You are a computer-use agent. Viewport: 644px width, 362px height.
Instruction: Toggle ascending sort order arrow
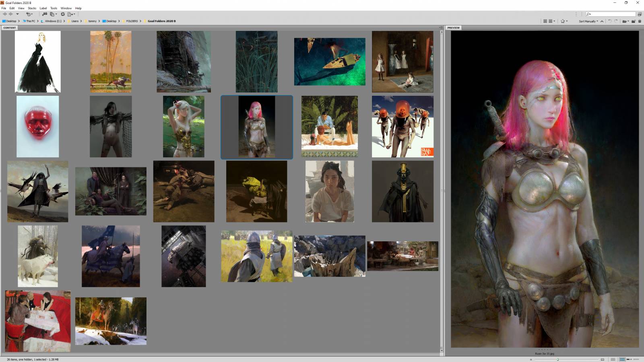pos(602,21)
